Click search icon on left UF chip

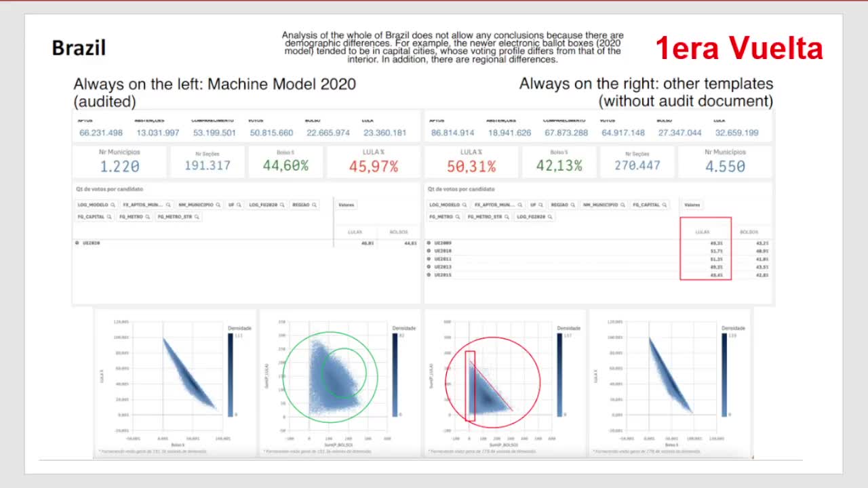coord(239,205)
